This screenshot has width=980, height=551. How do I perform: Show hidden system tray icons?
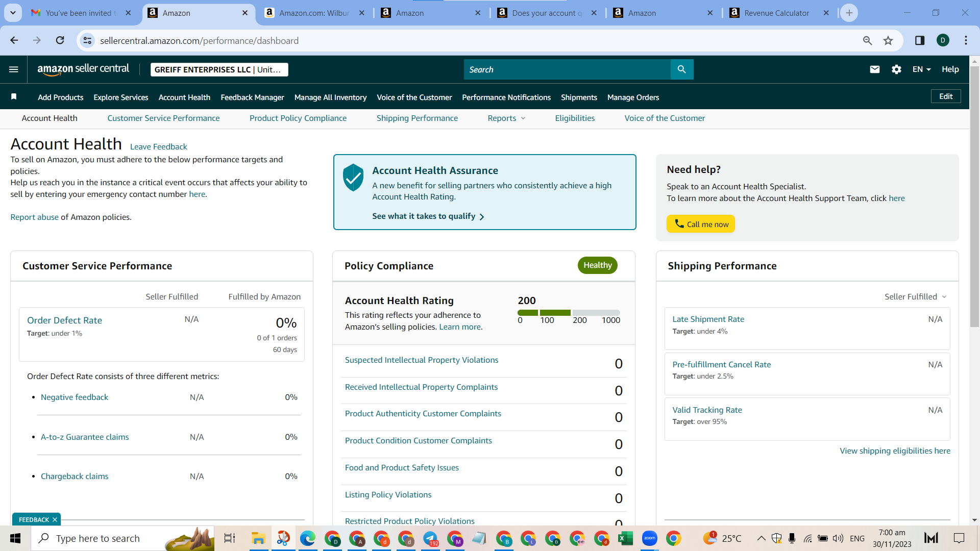(x=761, y=538)
